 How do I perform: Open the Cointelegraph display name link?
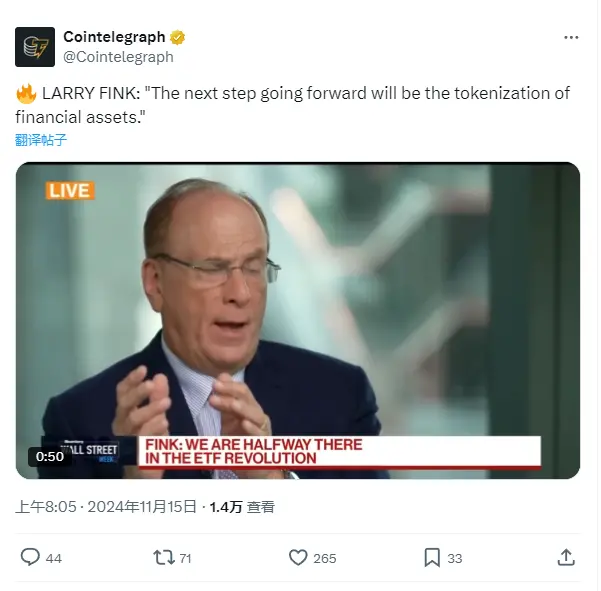[114, 37]
